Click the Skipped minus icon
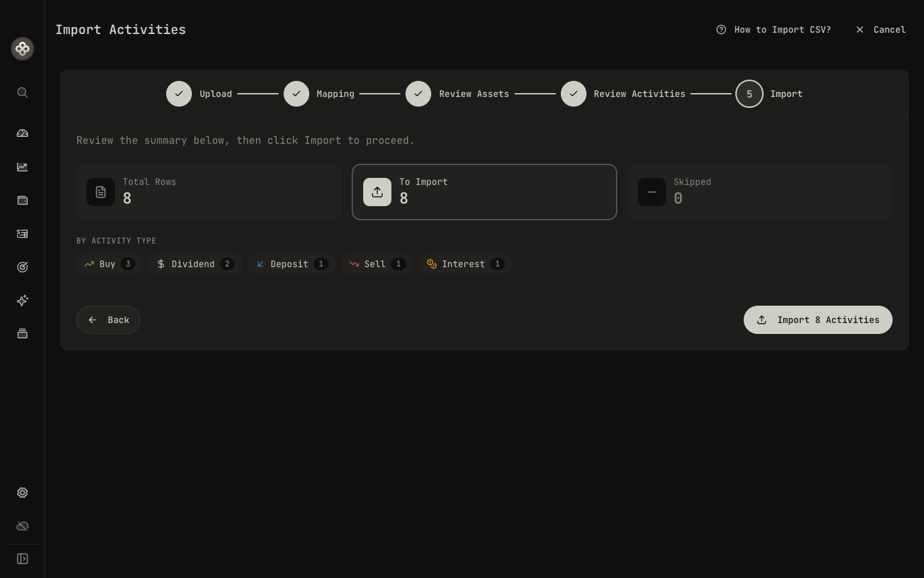 tap(652, 192)
